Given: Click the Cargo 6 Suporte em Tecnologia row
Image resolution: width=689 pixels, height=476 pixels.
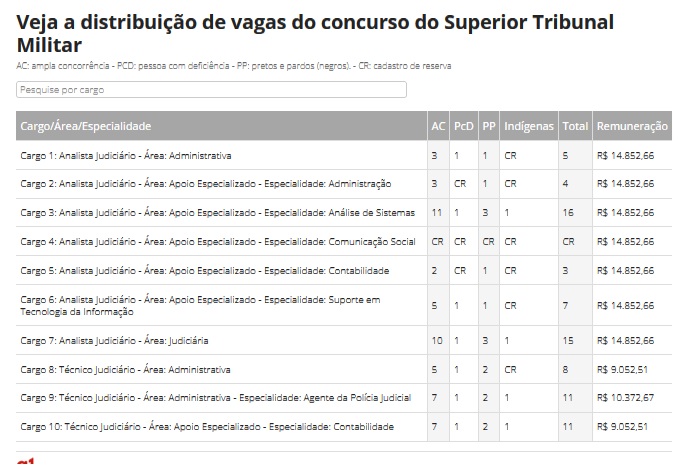Looking at the screenshot, I should 200,304.
